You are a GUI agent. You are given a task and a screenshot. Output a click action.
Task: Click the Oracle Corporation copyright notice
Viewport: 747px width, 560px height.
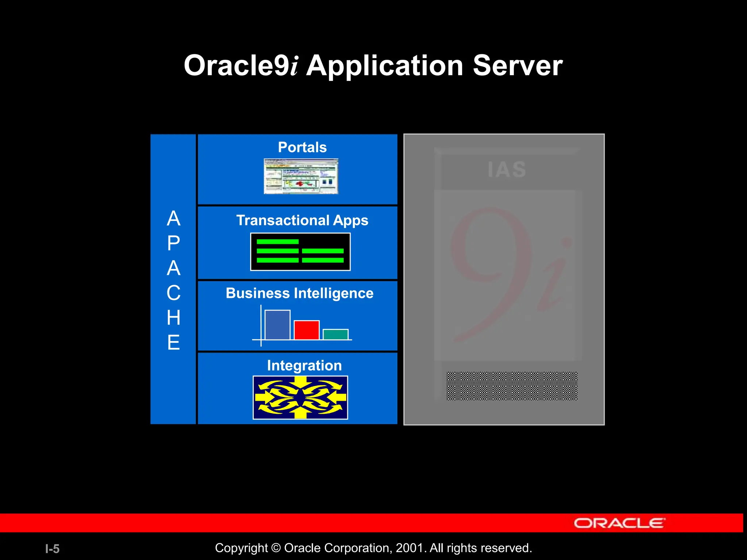pos(373,548)
